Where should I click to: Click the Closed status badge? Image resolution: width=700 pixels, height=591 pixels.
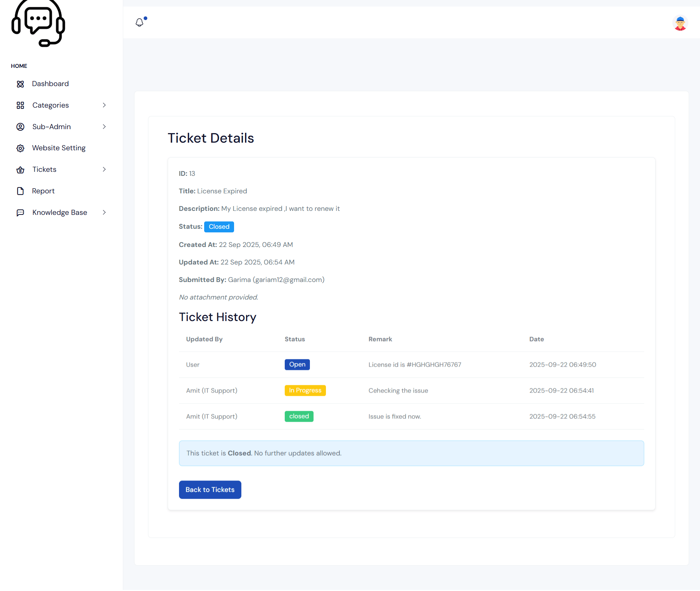pyautogui.click(x=219, y=227)
